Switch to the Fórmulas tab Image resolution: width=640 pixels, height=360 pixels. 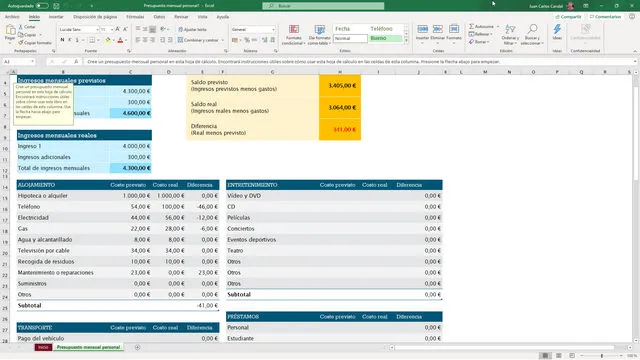pyautogui.click(x=135, y=17)
